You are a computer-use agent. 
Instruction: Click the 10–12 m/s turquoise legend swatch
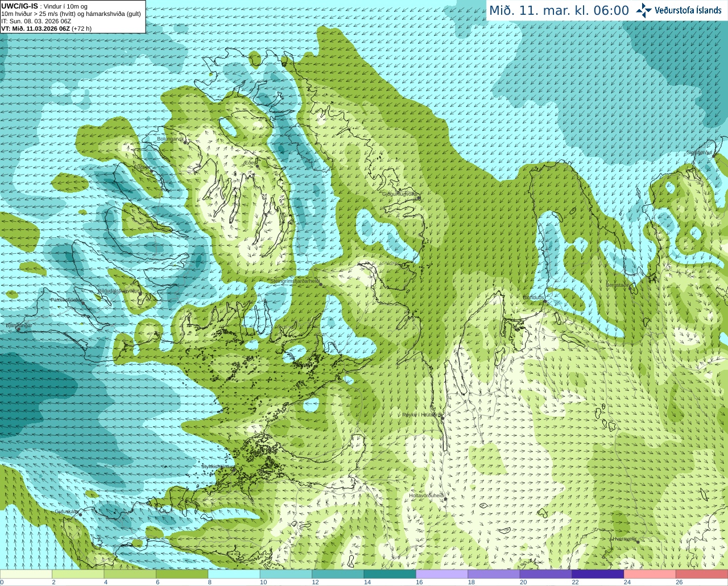[x=286, y=574]
